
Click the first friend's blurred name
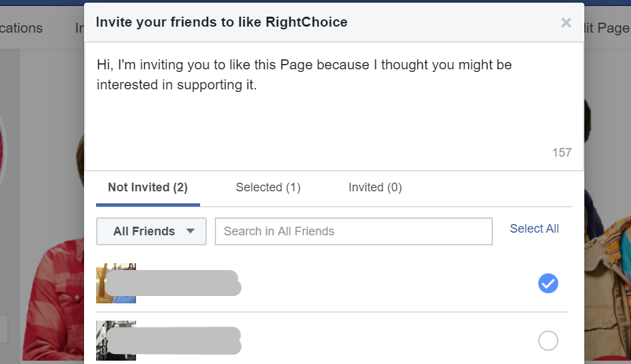(x=173, y=283)
